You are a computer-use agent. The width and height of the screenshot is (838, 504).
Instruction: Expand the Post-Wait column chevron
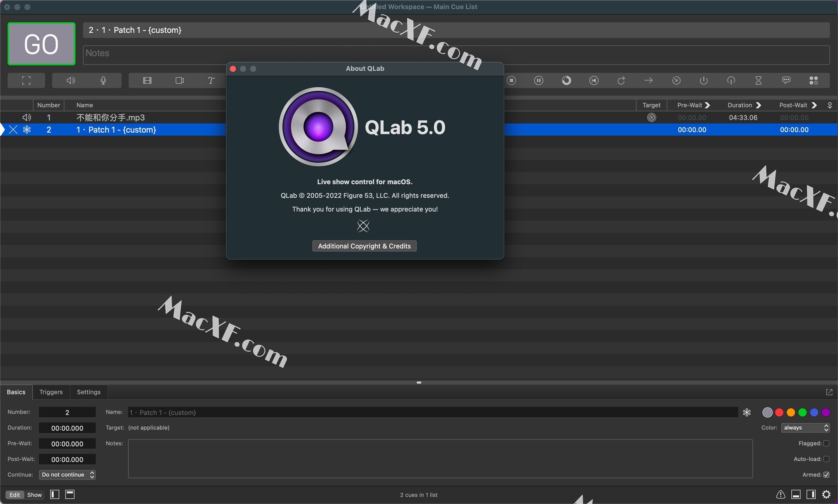coord(814,105)
